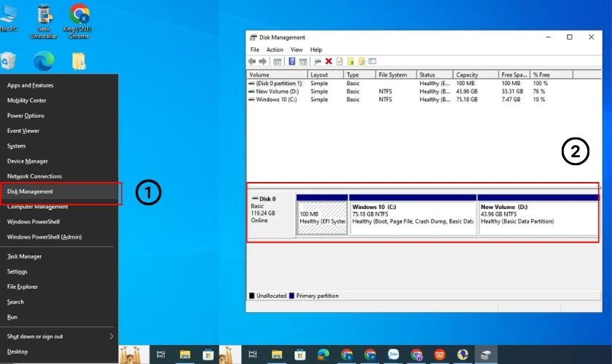Open King (CN1) Chrome desktop shortcut

(79, 20)
